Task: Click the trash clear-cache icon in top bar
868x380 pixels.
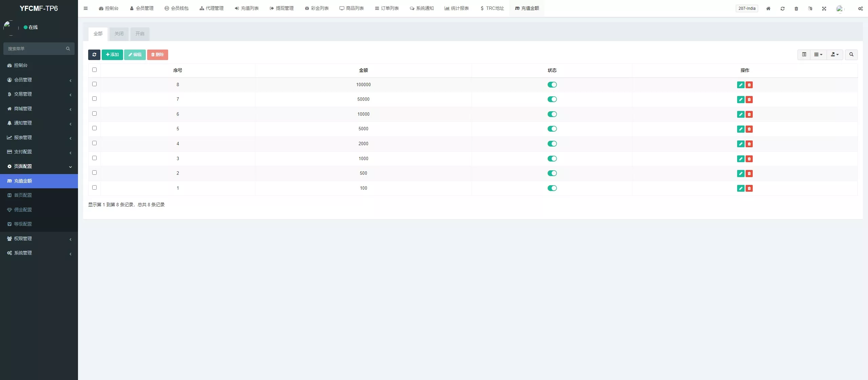Action: click(x=796, y=8)
